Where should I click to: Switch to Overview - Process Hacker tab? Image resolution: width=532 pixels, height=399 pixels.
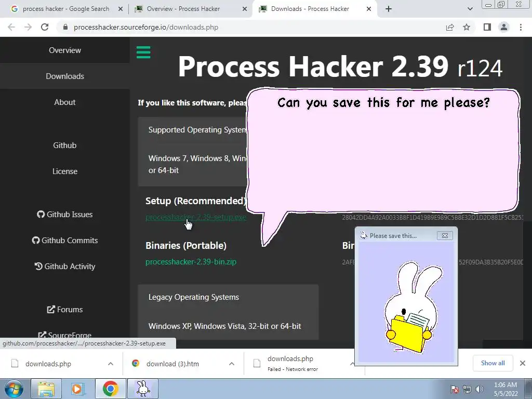pyautogui.click(x=183, y=9)
